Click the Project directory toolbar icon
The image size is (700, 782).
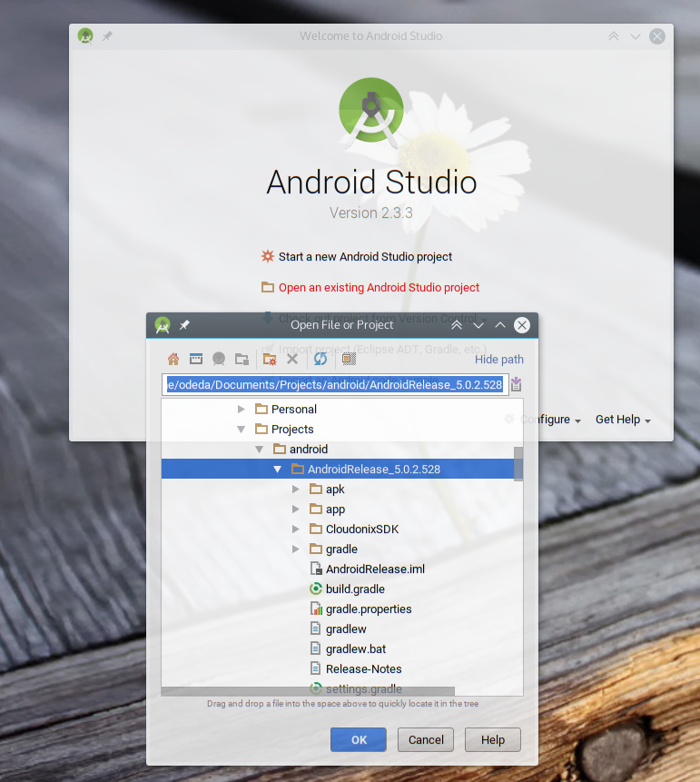[219, 359]
